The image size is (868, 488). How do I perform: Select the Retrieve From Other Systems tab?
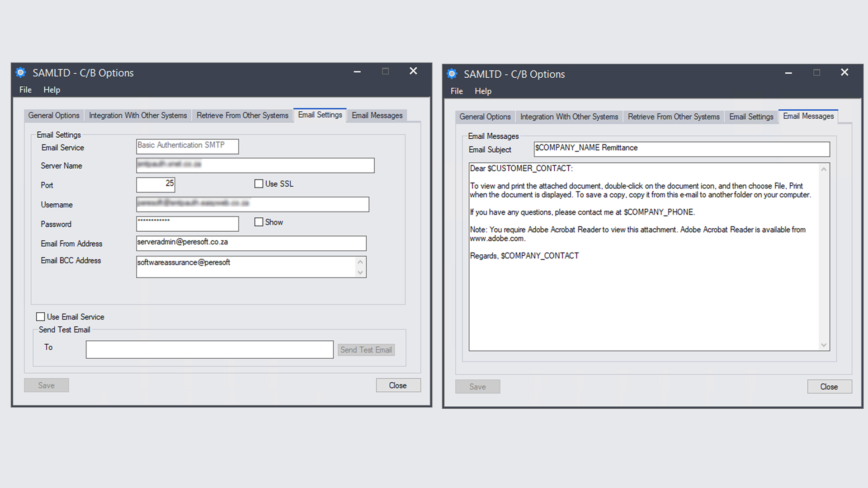242,115
